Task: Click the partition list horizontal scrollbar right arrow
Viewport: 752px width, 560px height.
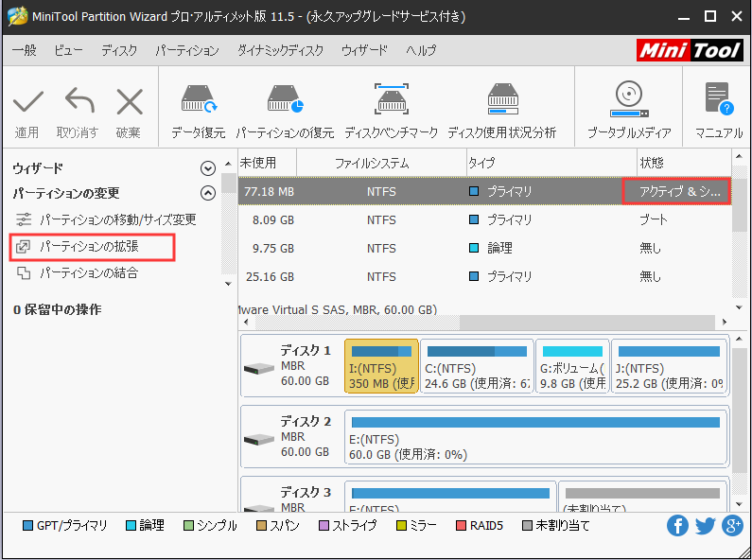Action: (x=725, y=323)
